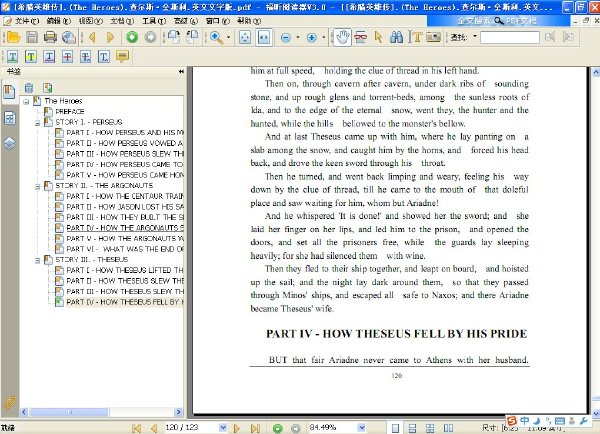The height and width of the screenshot is (434, 600).
Task: Select the Snapshot camera tool
Action: [433, 37]
